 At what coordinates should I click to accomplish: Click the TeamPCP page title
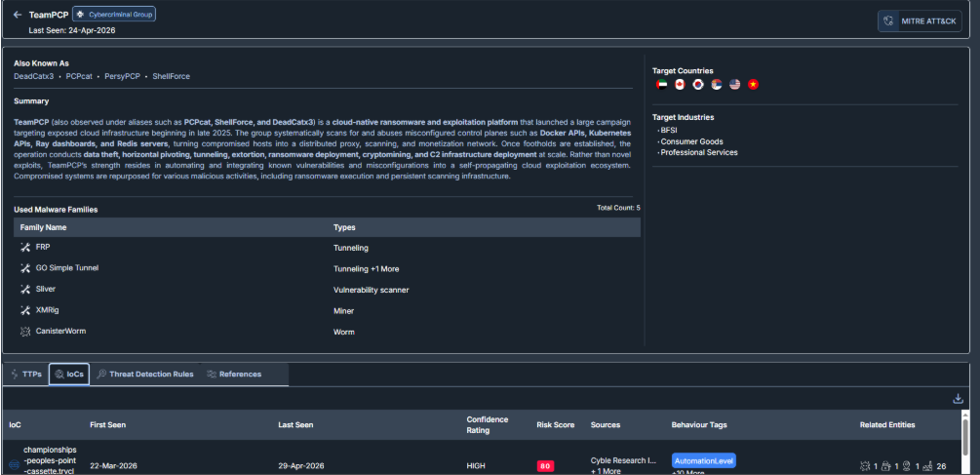49,15
